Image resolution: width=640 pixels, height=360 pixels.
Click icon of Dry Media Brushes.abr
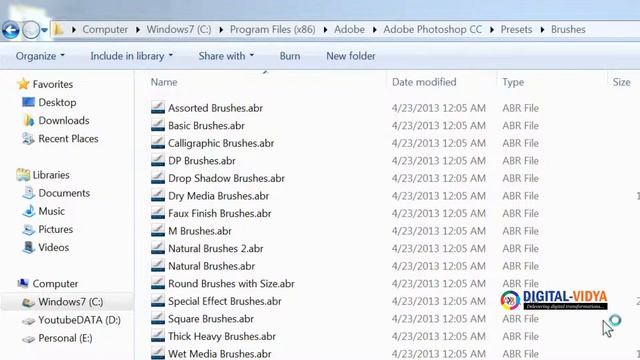158,195
